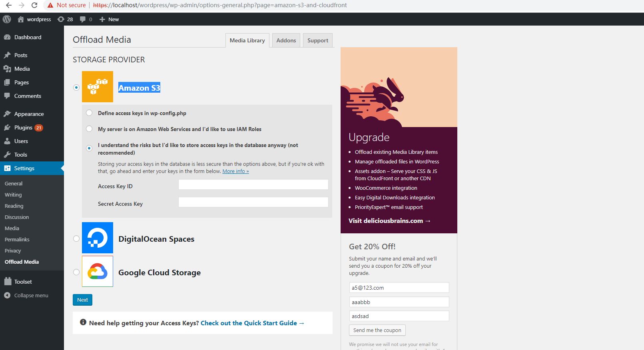Click the Comments speech bubble sidebar icon

[7, 96]
